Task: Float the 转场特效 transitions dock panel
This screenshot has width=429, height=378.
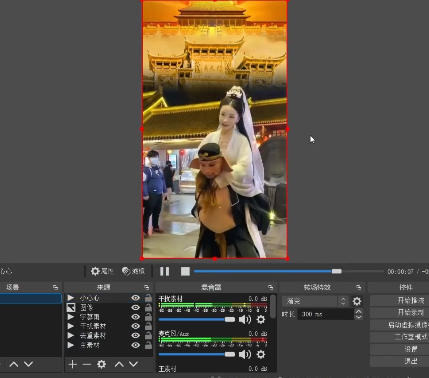Action: [x=359, y=287]
